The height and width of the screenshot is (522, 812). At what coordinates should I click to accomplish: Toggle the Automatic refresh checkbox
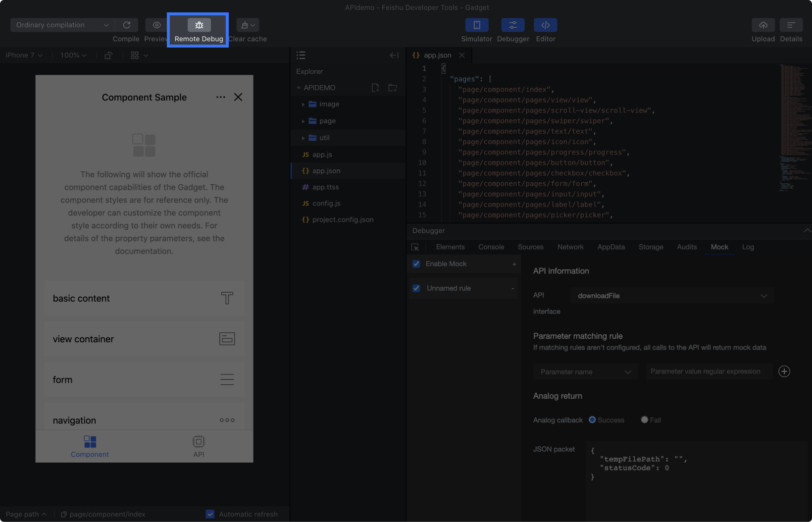[x=210, y=514]
